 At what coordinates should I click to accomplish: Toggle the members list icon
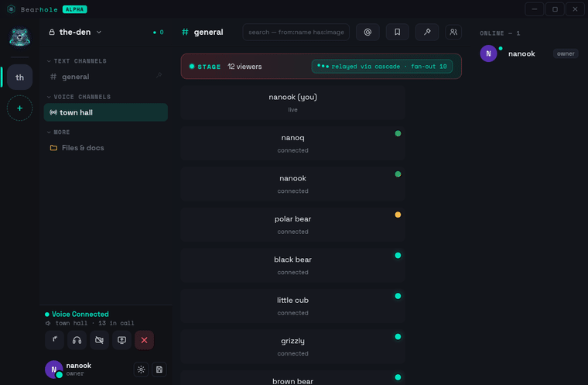pyautogui.click(x=453, y=32)
